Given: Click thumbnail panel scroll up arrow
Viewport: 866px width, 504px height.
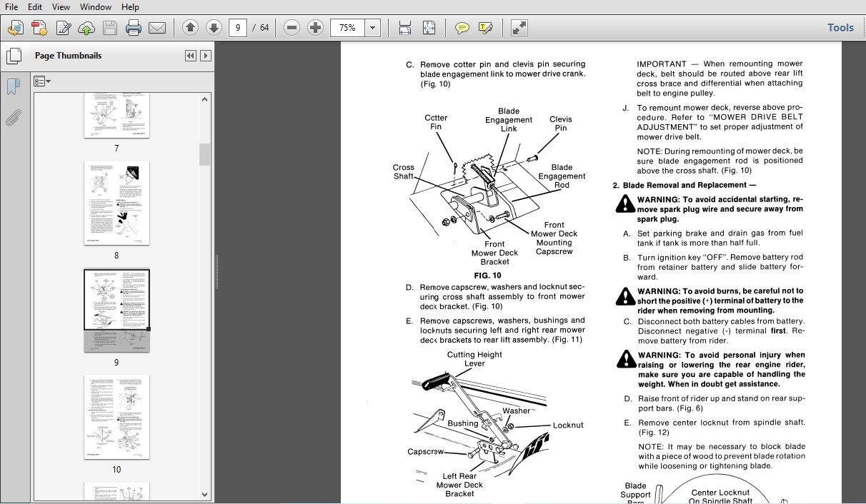Looking at the screenshot, I should coord(205,100).
